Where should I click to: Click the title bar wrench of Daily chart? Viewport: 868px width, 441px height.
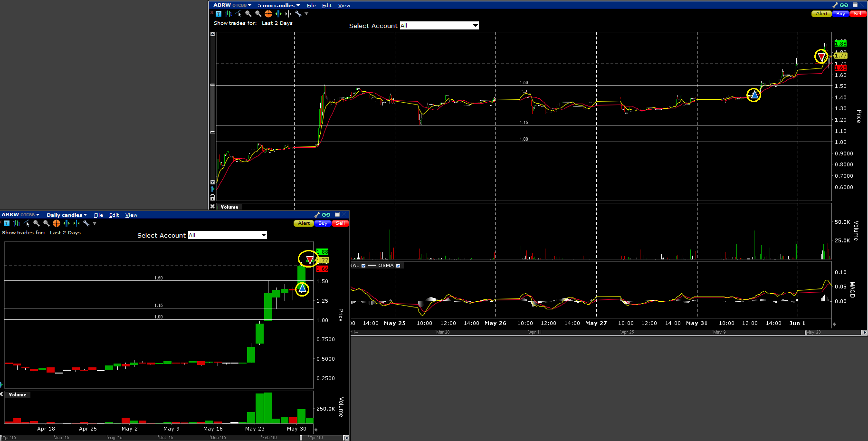(317, 215)
